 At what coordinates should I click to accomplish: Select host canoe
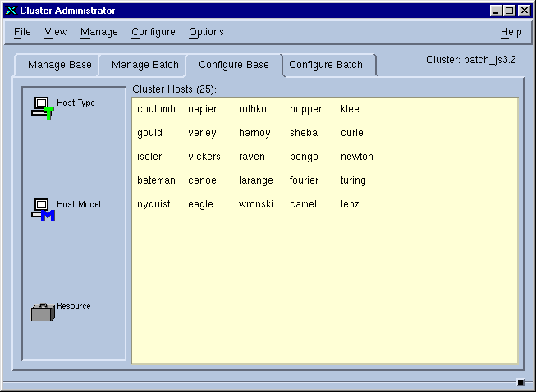click(202, 180)
